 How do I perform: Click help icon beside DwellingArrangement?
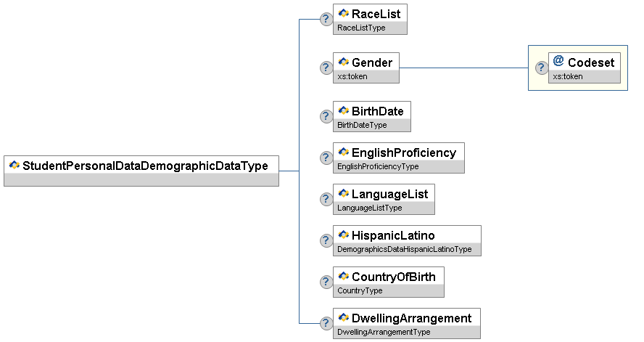[326, 323]
